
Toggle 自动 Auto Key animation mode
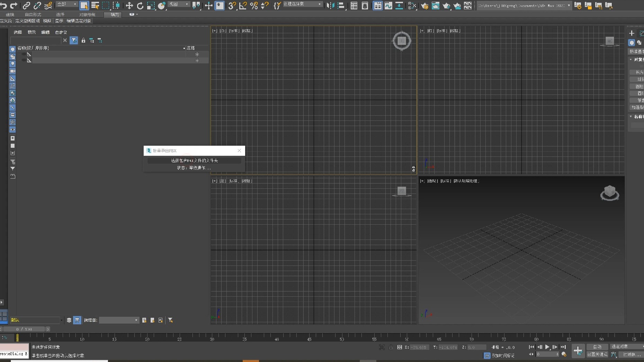[597, 347]
